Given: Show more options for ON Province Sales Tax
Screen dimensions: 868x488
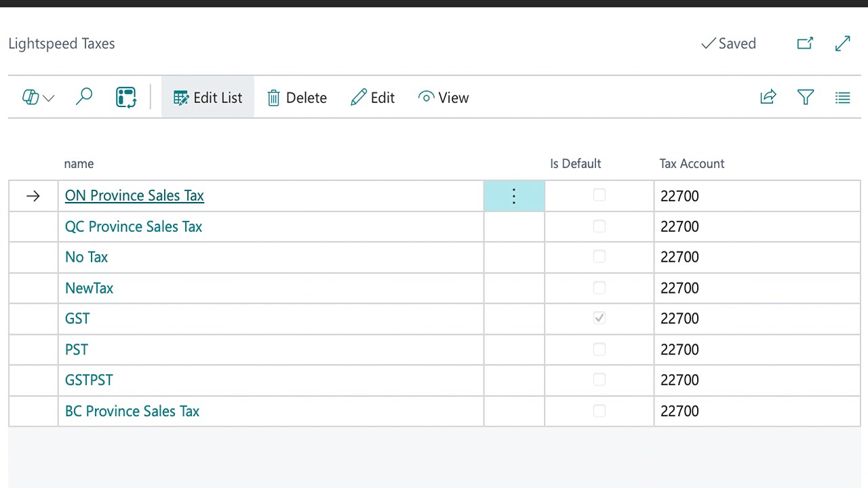Looking at the screenshot, I should [514, 196].
